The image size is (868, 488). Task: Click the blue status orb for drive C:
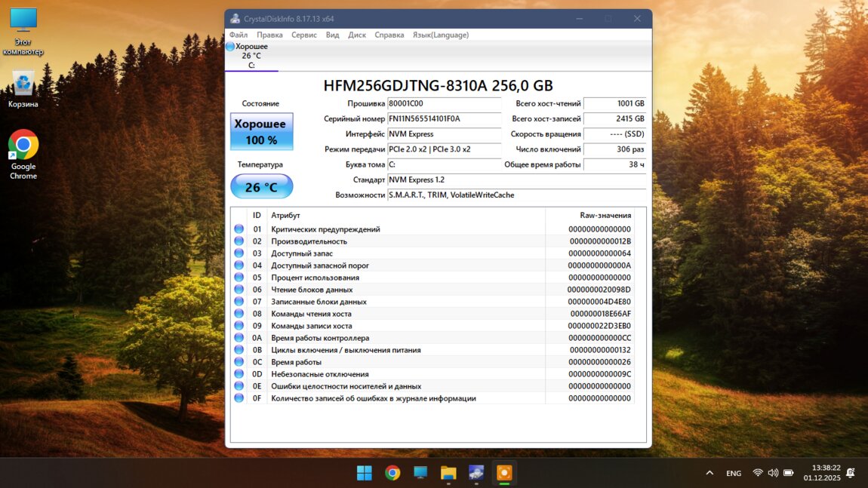point(230,47)
